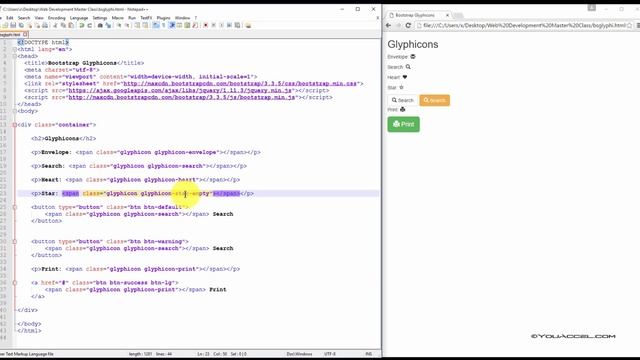The height and width of the screenshot is (360, 640).
Task: Click the green Print button
Action: (x=403, y=124)
